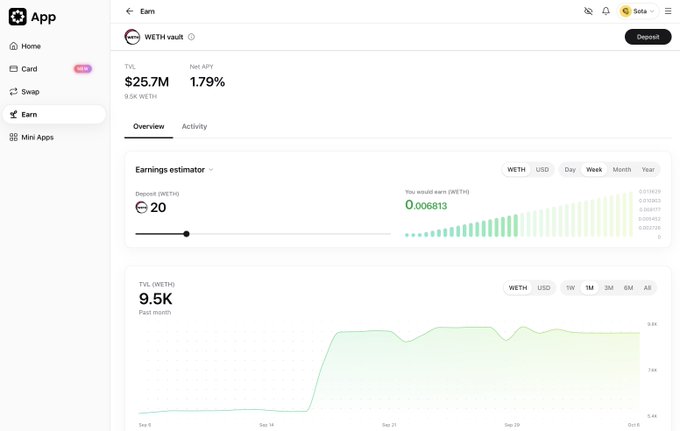
Task: Click the WETH icon beside deposit amount
Action: (x=141, y=207)
